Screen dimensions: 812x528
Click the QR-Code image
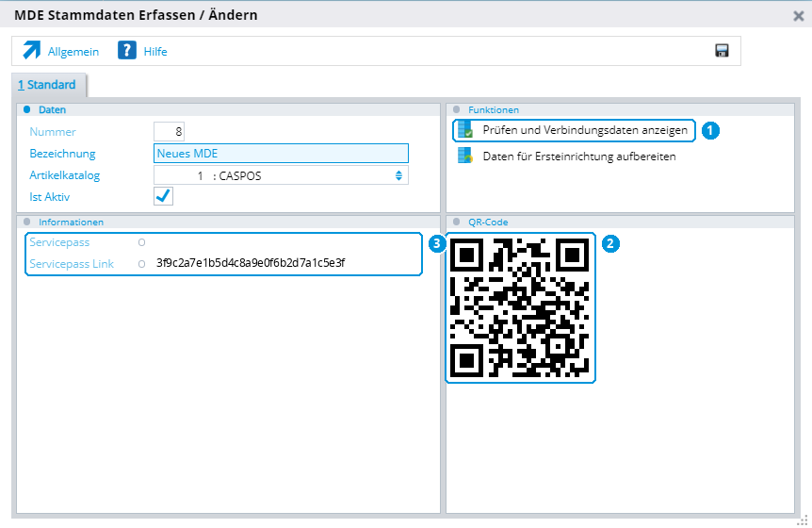click(x=519, y=307)
